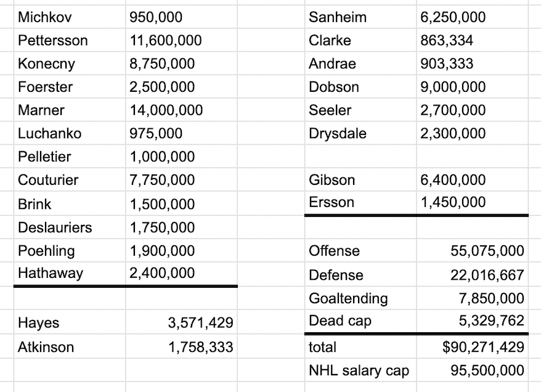
Task: Click Pettersson's 11,600,000 salary cell
Action: 181,41
